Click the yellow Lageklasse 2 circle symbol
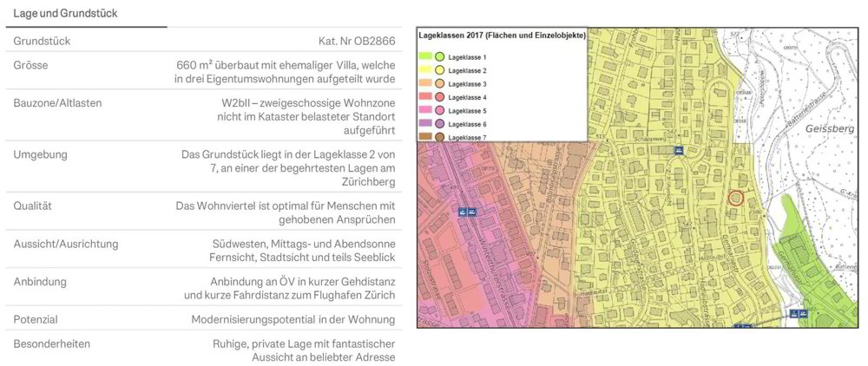This screenshot has height=366, width=868. coord(439,70)
